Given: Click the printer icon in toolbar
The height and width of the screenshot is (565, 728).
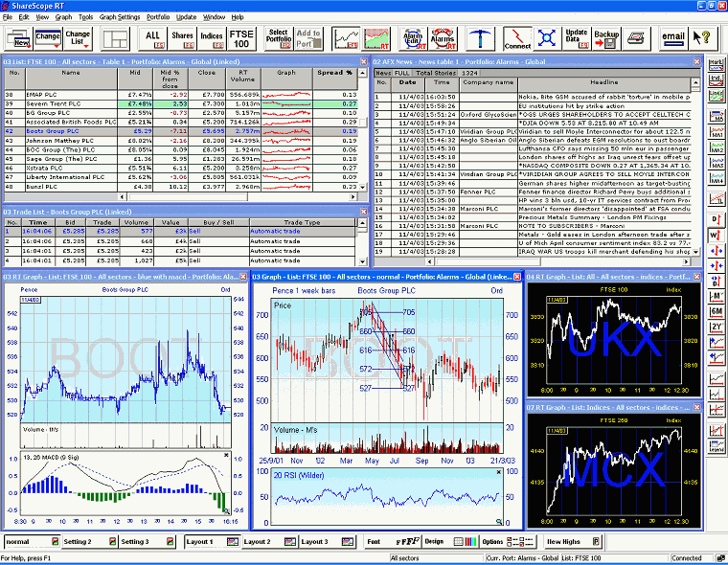Looking at the screenshot, I should pyautogui.click(x=636, y=38).
